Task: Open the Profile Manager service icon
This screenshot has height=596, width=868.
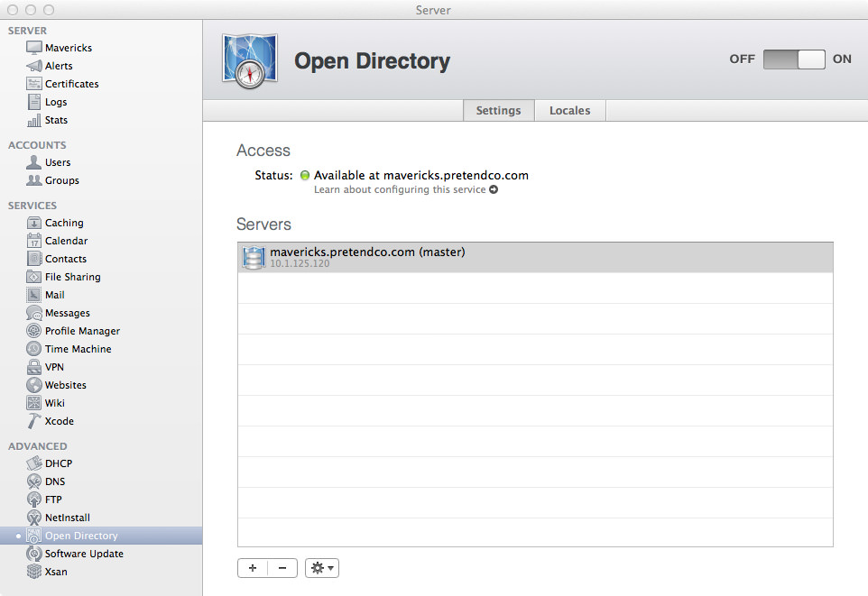Action: 33,331
